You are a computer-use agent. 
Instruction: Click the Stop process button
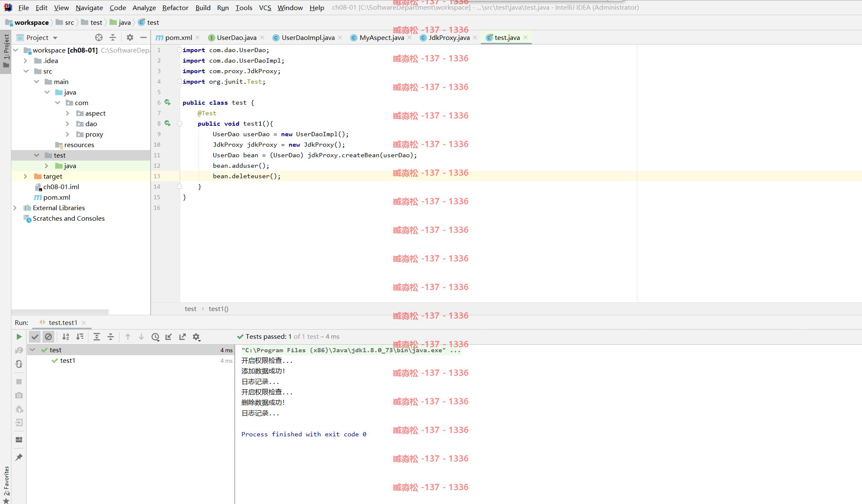coord(19,382)
